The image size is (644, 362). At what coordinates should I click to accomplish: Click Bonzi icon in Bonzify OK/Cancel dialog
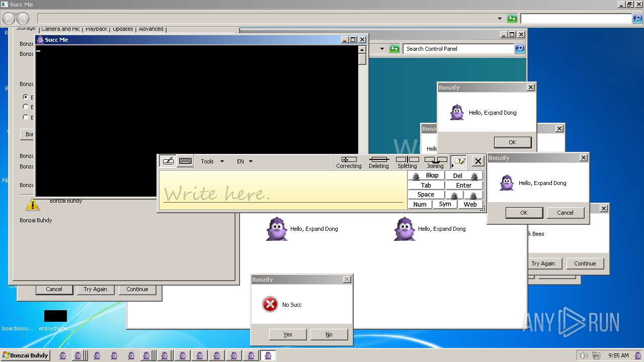[x=507, y=183]
